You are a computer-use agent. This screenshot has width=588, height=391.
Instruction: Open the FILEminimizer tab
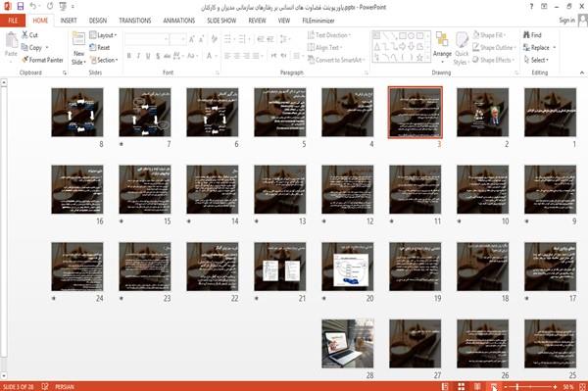tap(318, 21)
